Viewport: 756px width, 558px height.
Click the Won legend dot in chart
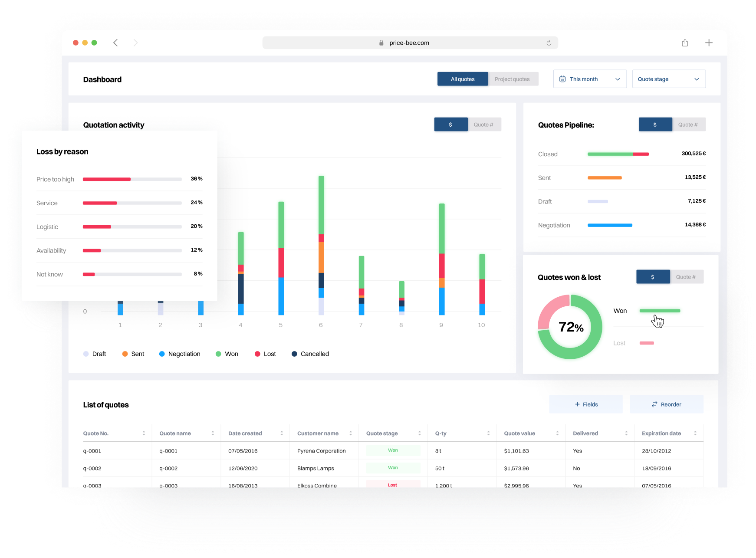(219, 354)
